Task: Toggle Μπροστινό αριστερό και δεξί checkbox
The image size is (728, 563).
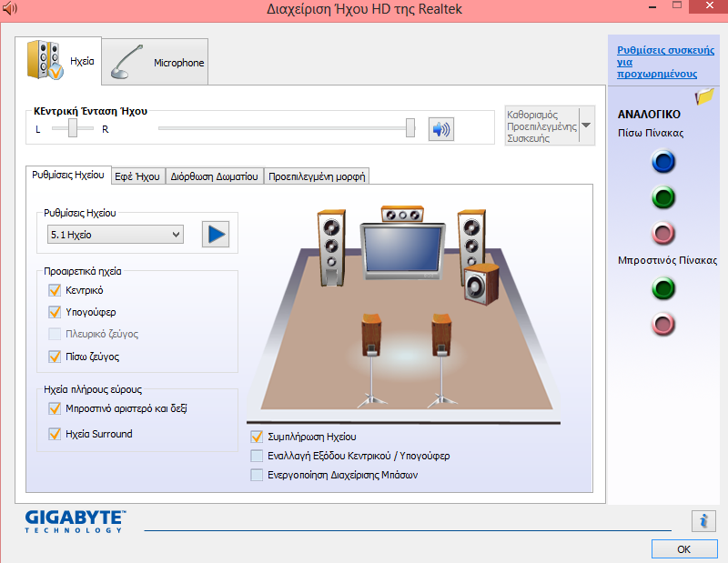Action: click(x=55, y=408)
